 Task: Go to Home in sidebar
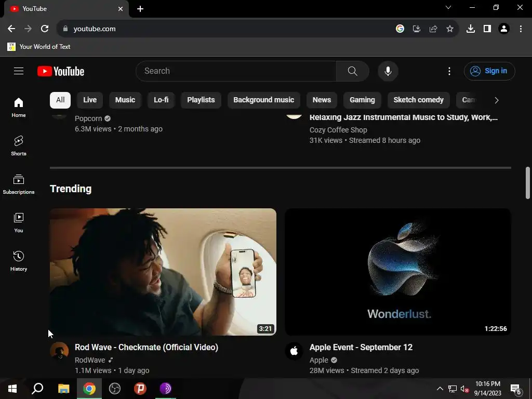click(x=19, y=107)
